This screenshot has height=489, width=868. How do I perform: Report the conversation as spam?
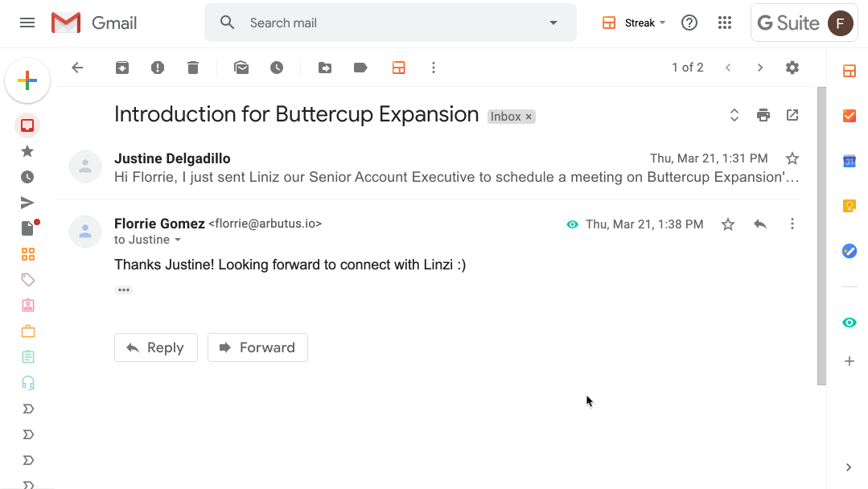click(158, 68)
